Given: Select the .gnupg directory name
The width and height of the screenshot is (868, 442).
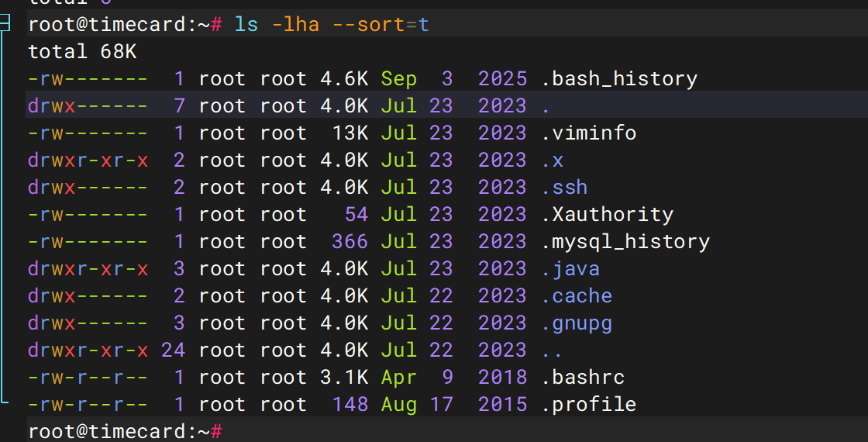Looking at the screenshot, I should 577,323.
